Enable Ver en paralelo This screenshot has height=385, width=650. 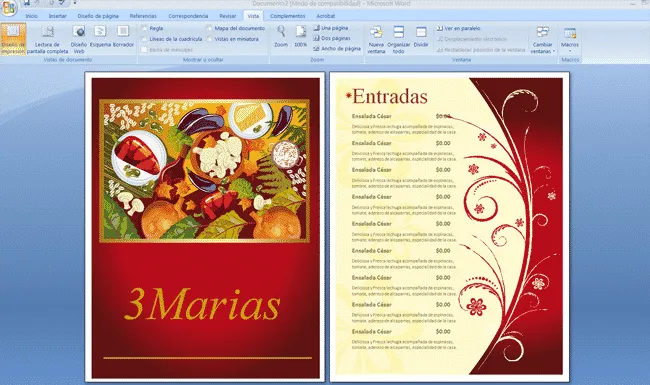point(458,28)
